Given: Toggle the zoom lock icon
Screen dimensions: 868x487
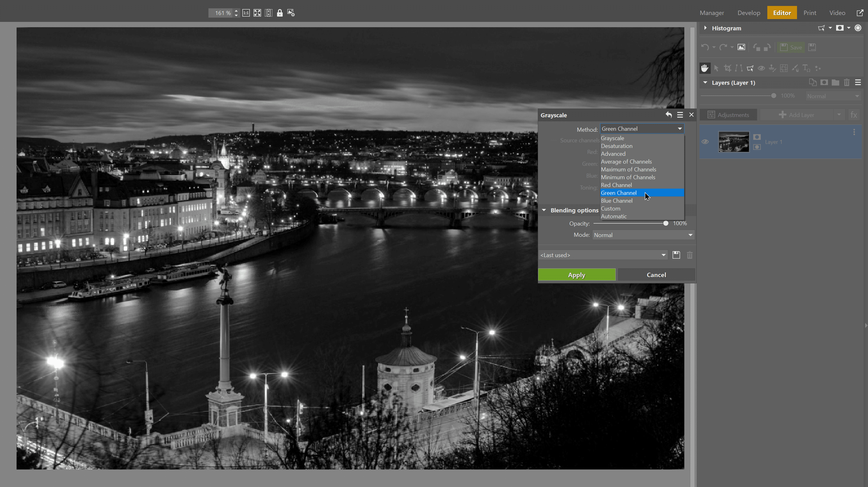Looking at the screenshot, I should point(280,13).
